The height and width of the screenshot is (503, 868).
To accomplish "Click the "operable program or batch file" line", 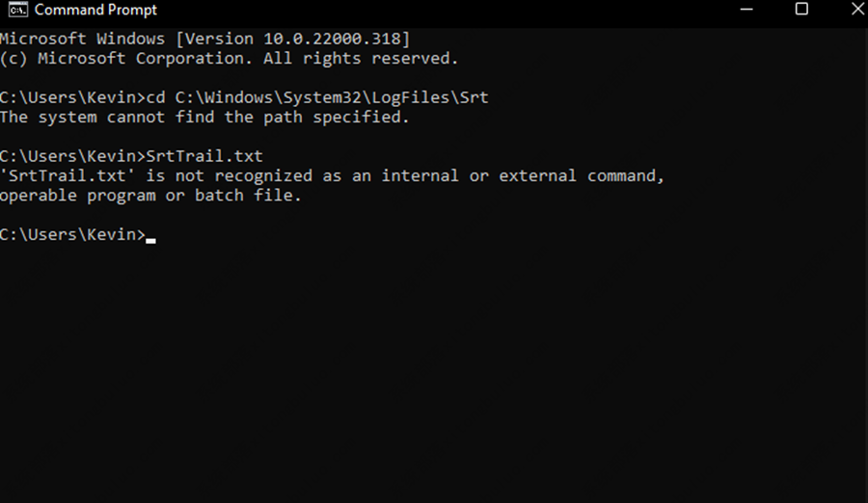I will 150,196.
